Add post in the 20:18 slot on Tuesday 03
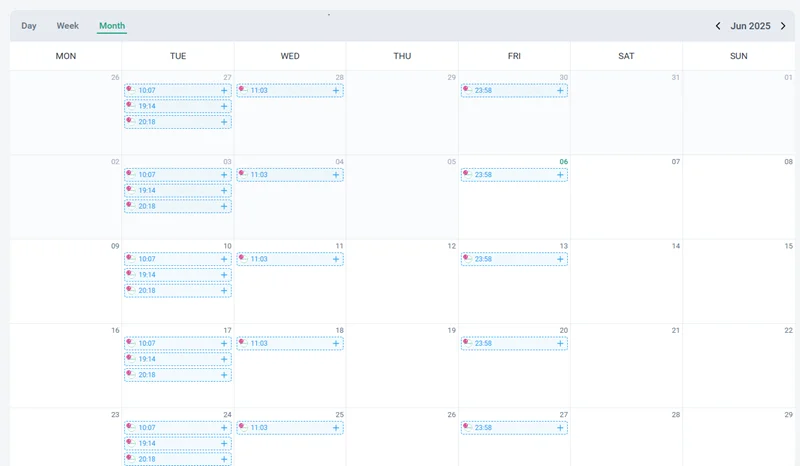Viewport: 800px width, 466px height. [224, 206]
